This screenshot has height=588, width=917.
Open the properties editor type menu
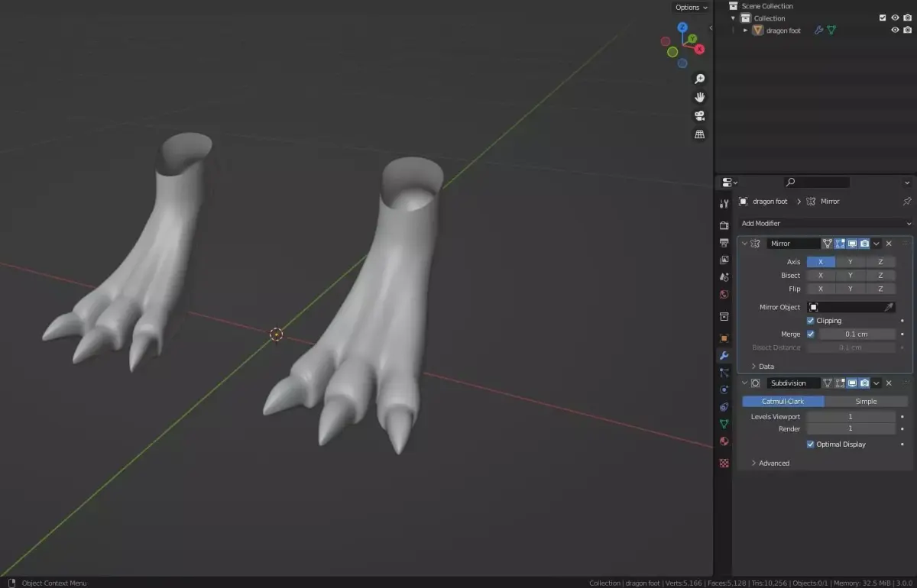(x=730, y=183)
